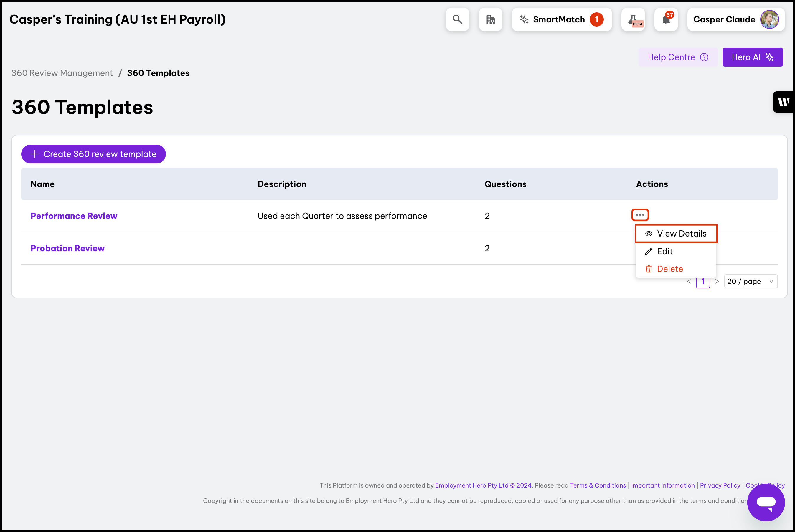Click the three-dots actions for Performance Review
Viewport: 795px width, 532px height.
tap(640, 215)
